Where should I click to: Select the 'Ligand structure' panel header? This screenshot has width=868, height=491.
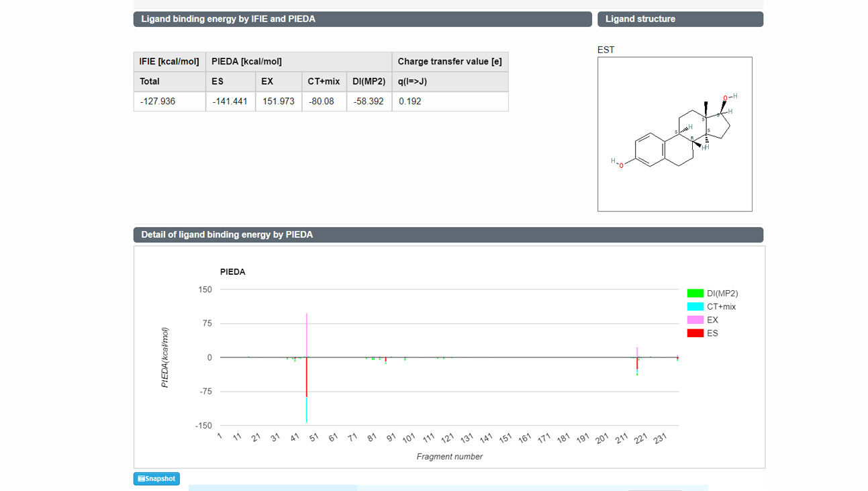click(x=680, y=19)
